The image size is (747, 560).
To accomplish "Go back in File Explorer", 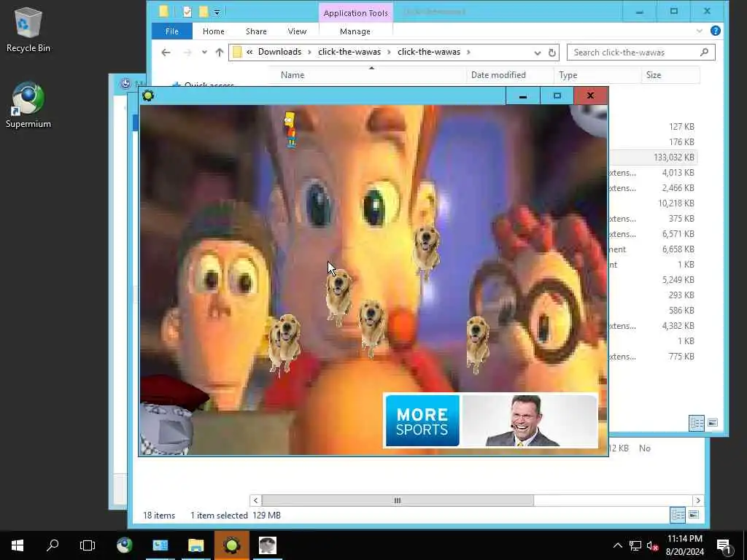I will pos(166,52).
